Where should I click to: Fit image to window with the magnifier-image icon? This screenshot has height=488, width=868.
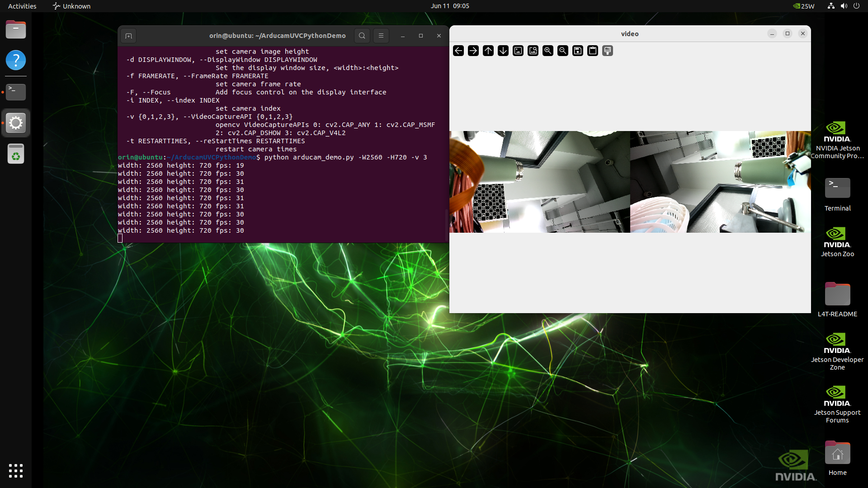click(x=533, y=51)
